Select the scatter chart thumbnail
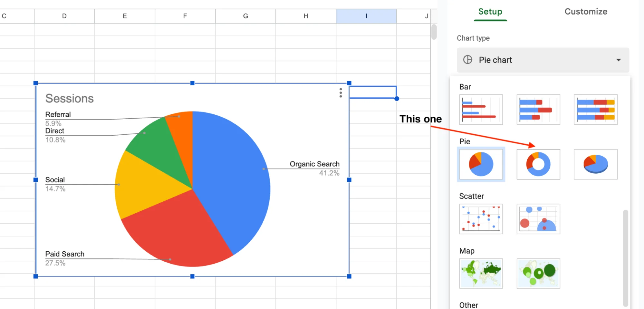 [481, 219]
